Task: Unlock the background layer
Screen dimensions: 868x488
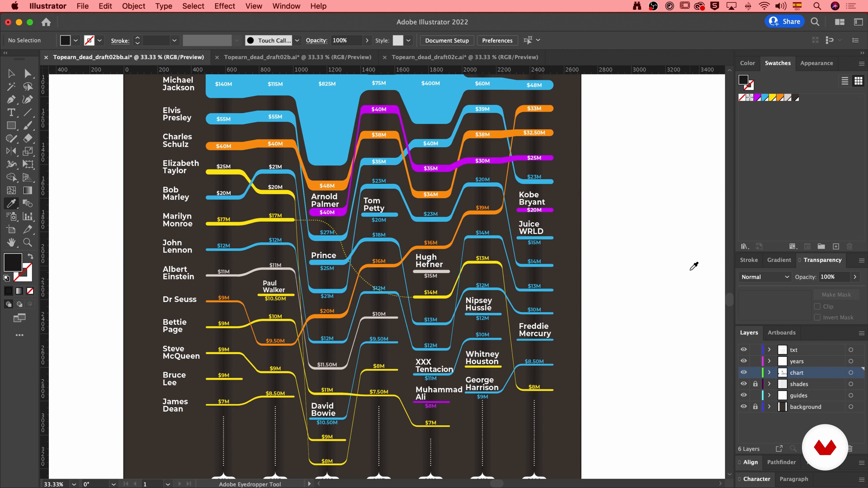Action: coord(755,406)
